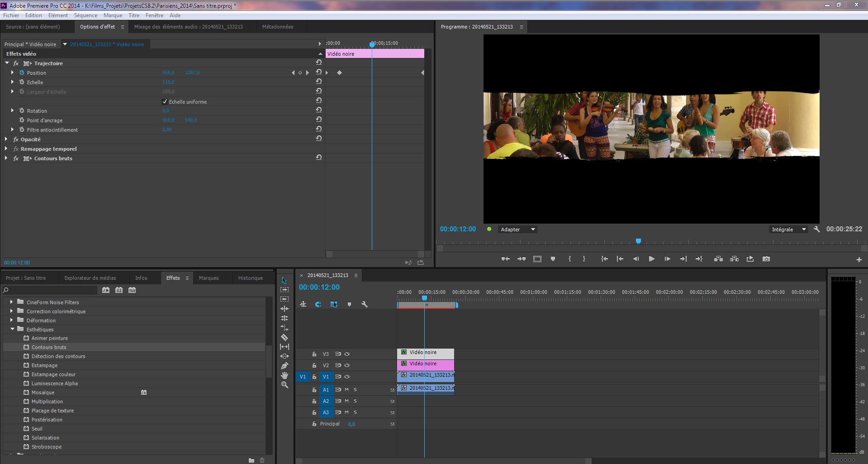Select the Hand tool
The height and width of the screenshot is (464, 868).
(285, 375)
